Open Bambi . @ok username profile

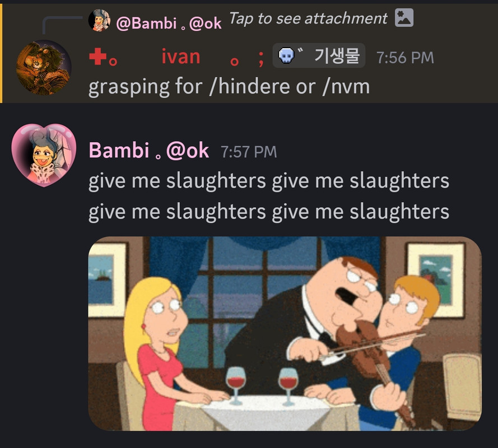(148, 150)
